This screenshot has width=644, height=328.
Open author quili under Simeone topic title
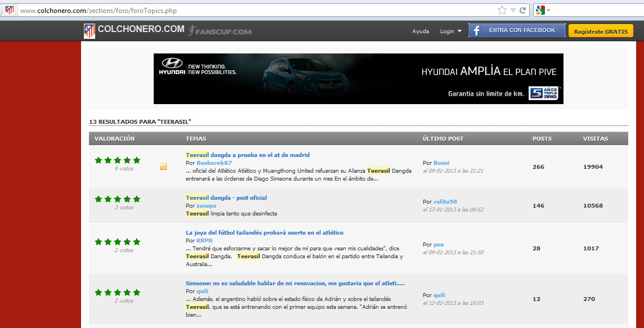pyautogui.click(x=203, y=291)
